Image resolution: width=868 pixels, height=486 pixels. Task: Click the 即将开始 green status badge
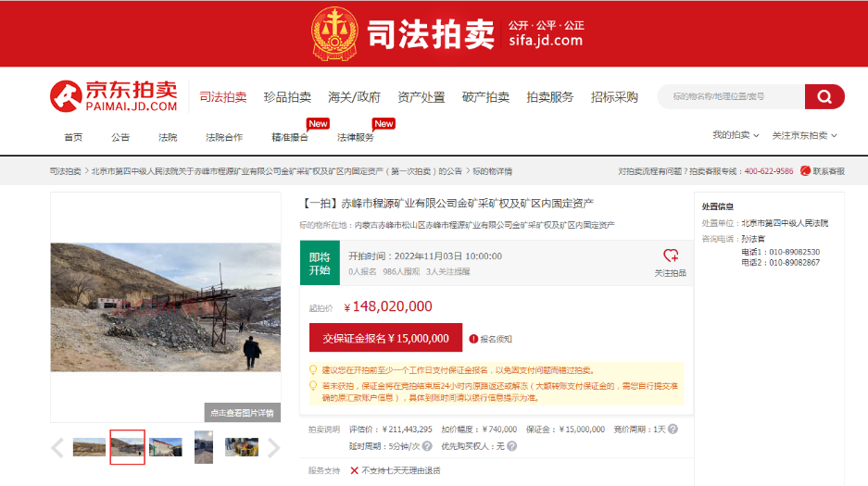tap(320, 263)
